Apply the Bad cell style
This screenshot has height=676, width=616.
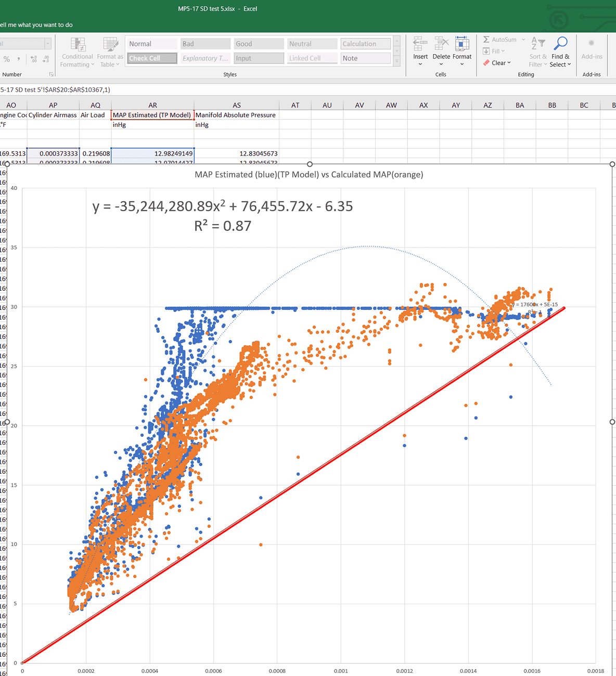pos(206,44)
